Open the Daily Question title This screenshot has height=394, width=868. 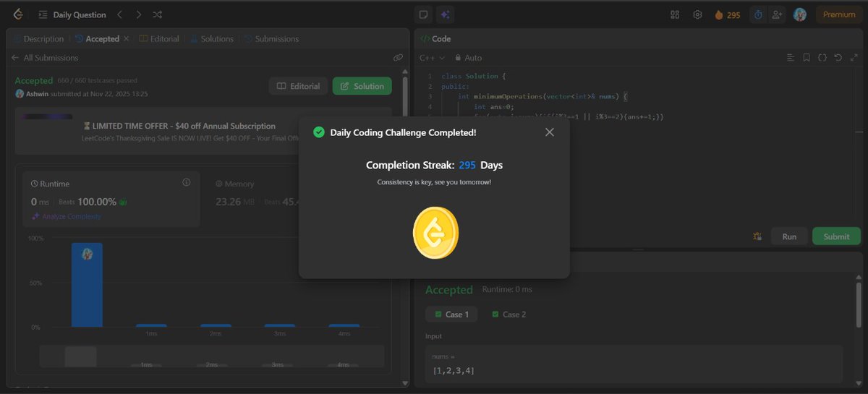pos(80,14)
